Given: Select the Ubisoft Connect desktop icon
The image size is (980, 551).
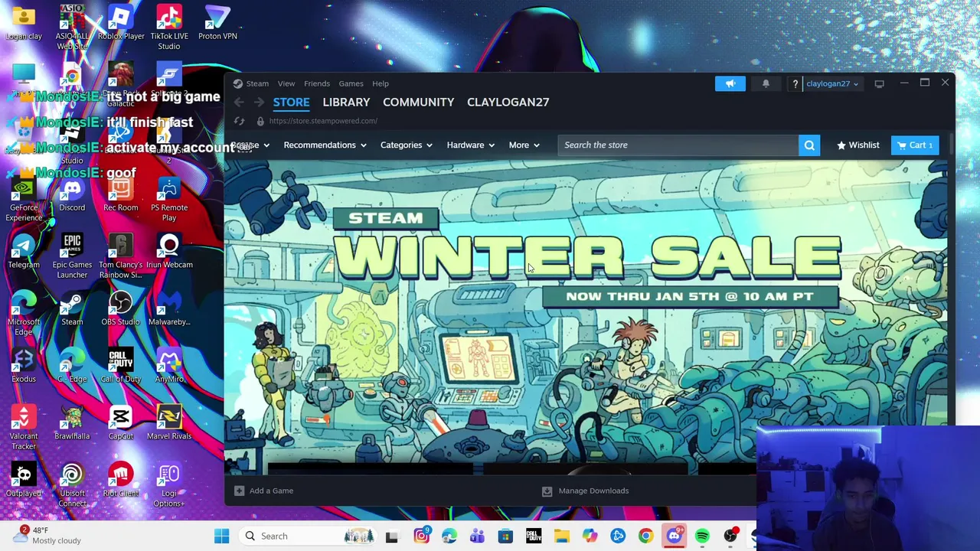Looking at the screenshot, I should point(72,485).
